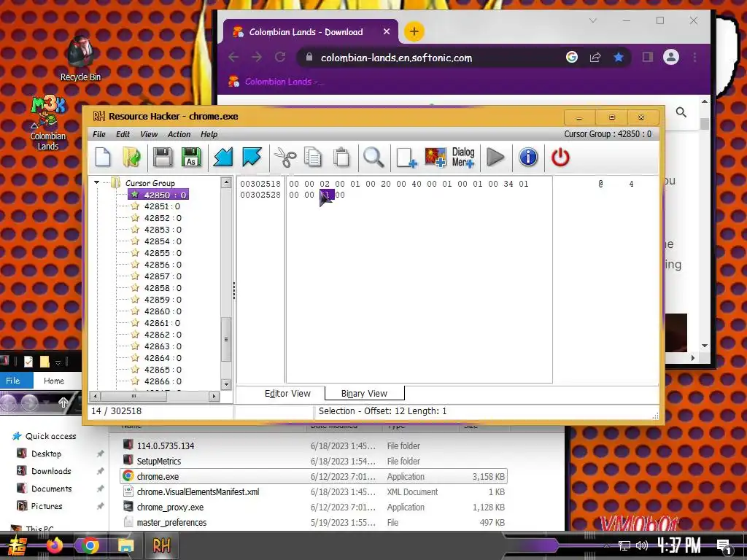Open the View menu
Image resolution: width=747 pixels, height=560 pixels.
[x=149, y=134]
